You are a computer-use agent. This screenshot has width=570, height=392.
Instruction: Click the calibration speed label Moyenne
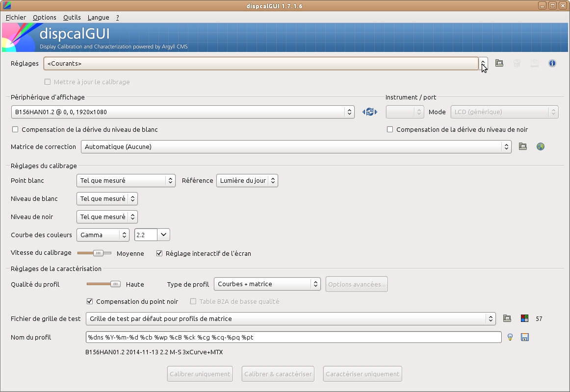[x=130, y=253]
